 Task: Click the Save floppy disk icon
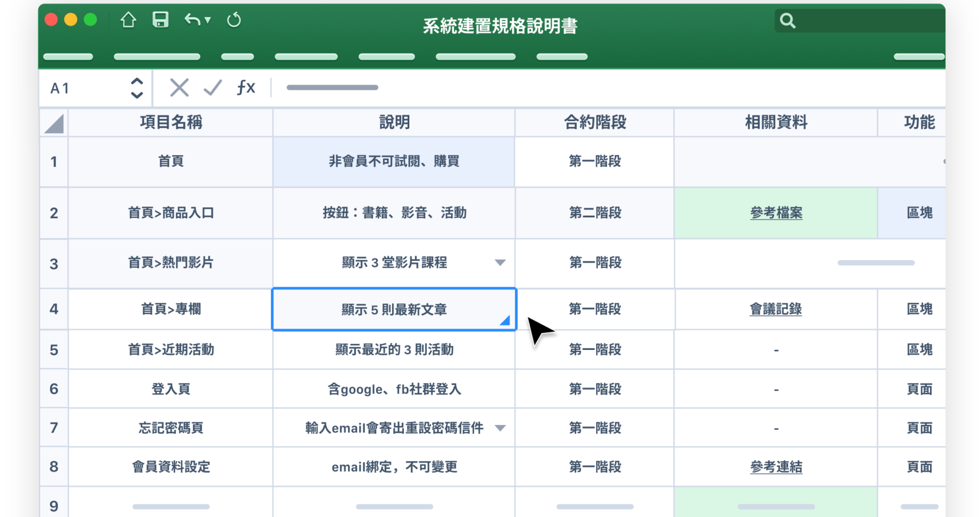tap(160, 20)
